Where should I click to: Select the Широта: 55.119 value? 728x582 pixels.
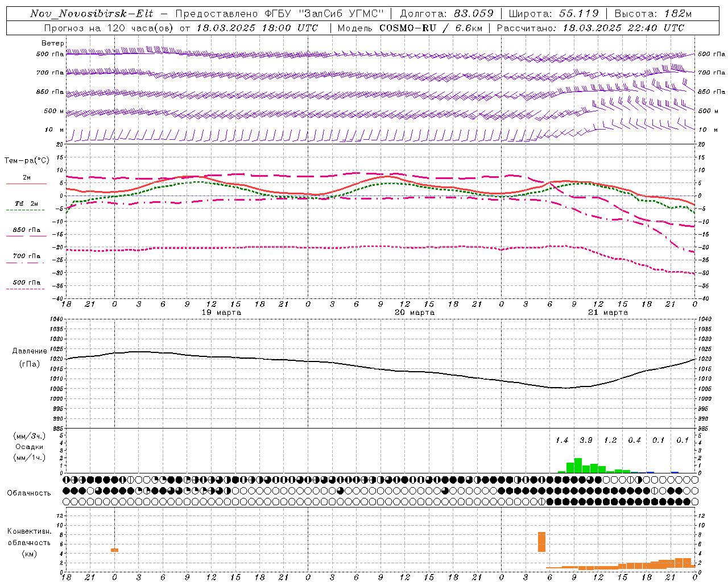tap(553, 14)
